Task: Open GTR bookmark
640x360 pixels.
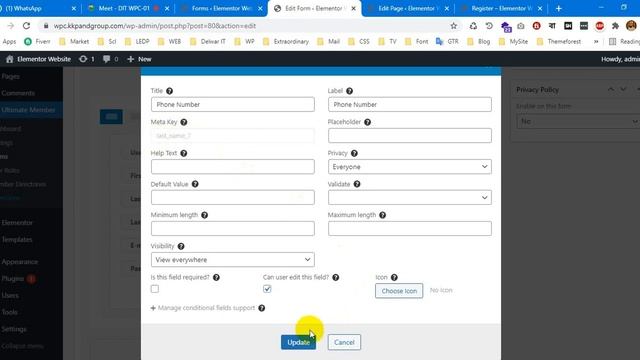Action: pyautogui.click(x=447, y=41)
